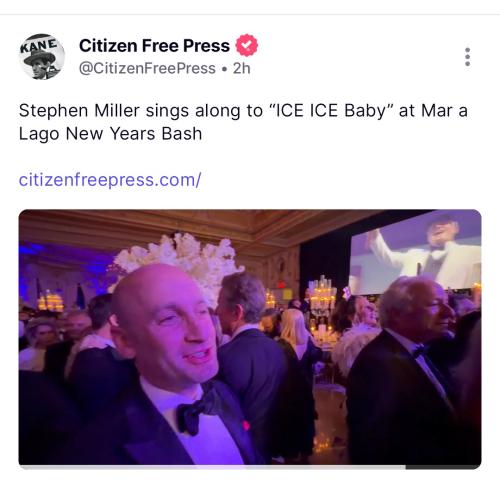Click the projection screen shown in the video

416,253
